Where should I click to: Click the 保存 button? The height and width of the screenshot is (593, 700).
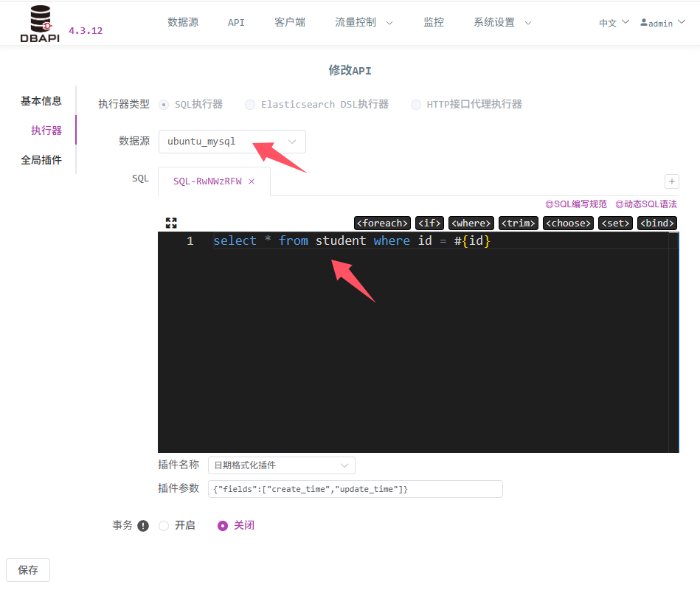point(28,570)
